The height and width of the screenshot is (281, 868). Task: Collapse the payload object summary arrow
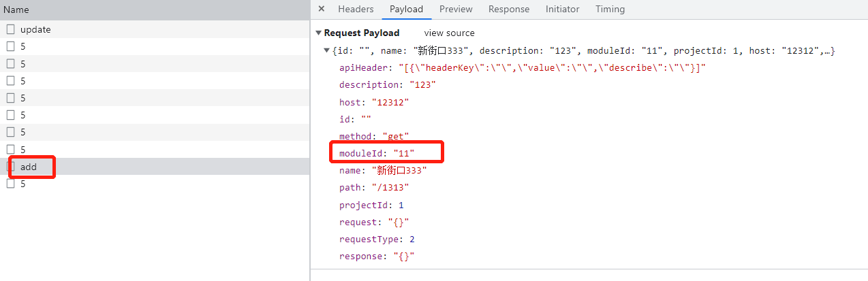327,51
